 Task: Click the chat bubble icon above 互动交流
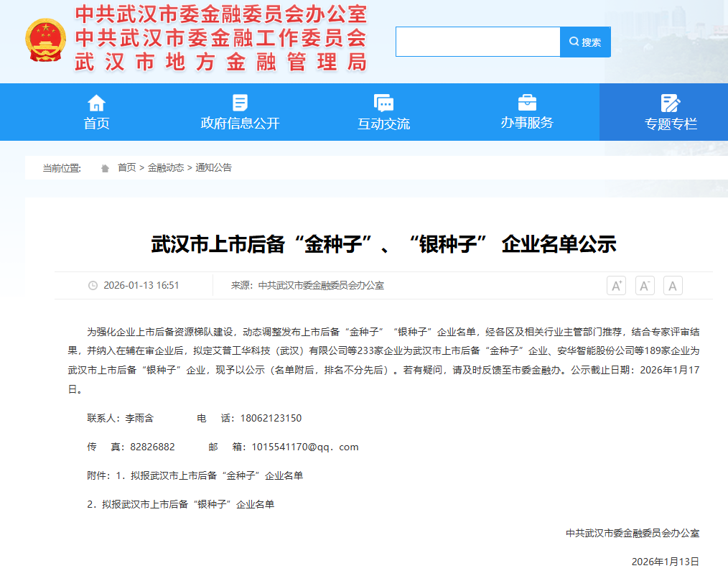(x=383, y=103)
